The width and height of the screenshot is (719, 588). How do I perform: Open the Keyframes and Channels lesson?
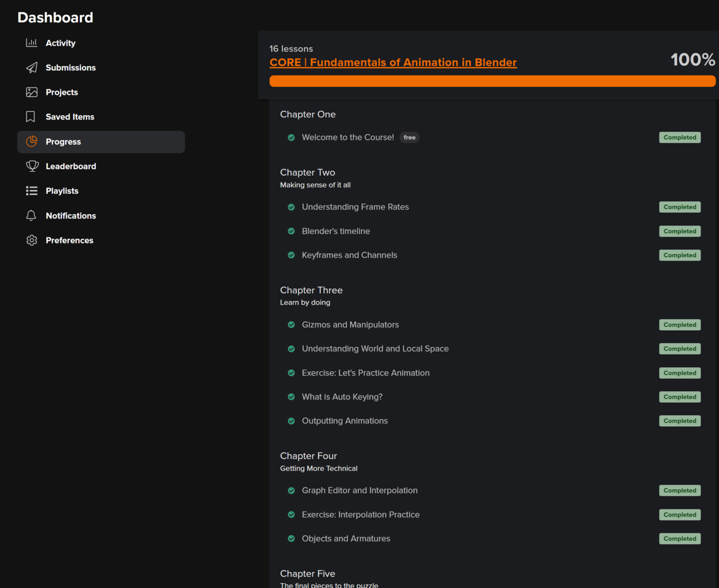[349, 255]
